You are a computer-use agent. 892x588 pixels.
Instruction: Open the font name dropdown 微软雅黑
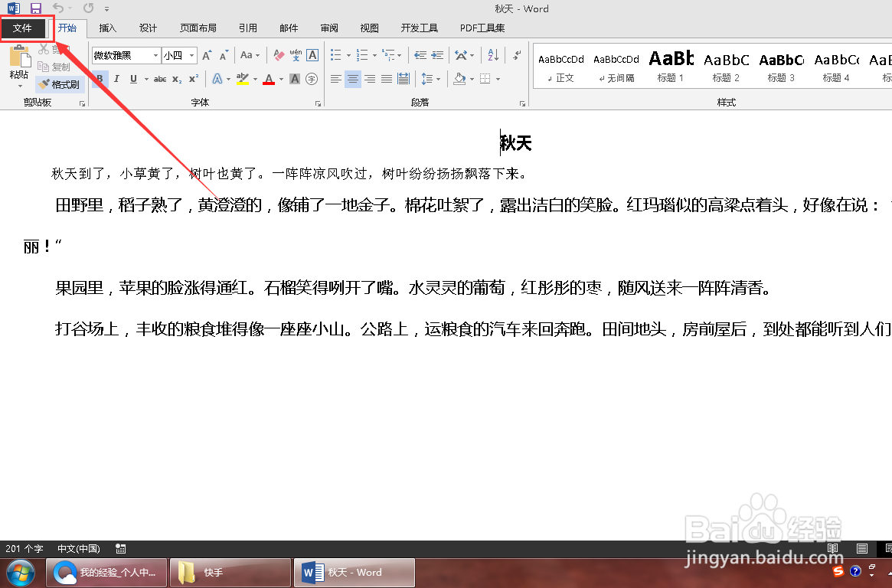click(x=155, y=55)
